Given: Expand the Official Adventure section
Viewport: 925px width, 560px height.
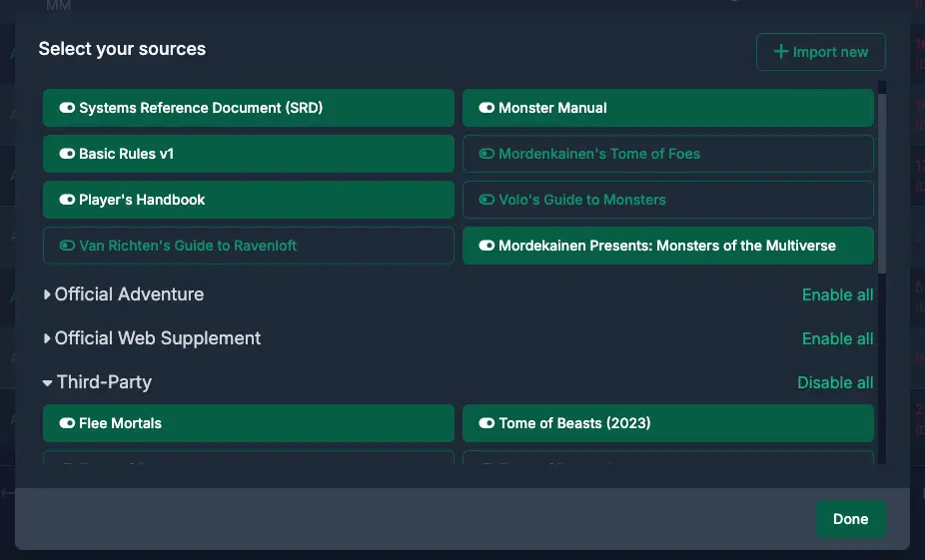Looking at the screenshot, I should point(124,294).
